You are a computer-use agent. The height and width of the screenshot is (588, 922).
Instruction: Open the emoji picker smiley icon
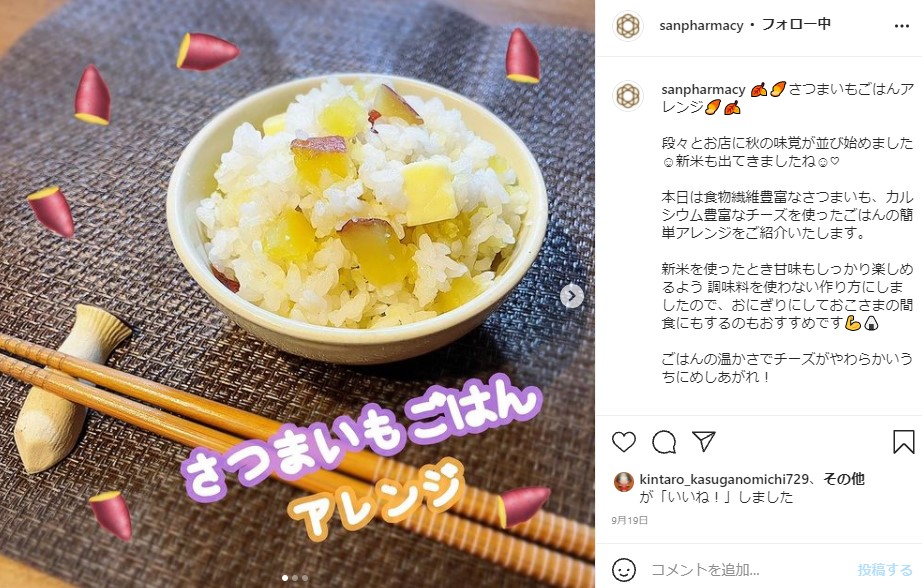click(x=624, y=569)
